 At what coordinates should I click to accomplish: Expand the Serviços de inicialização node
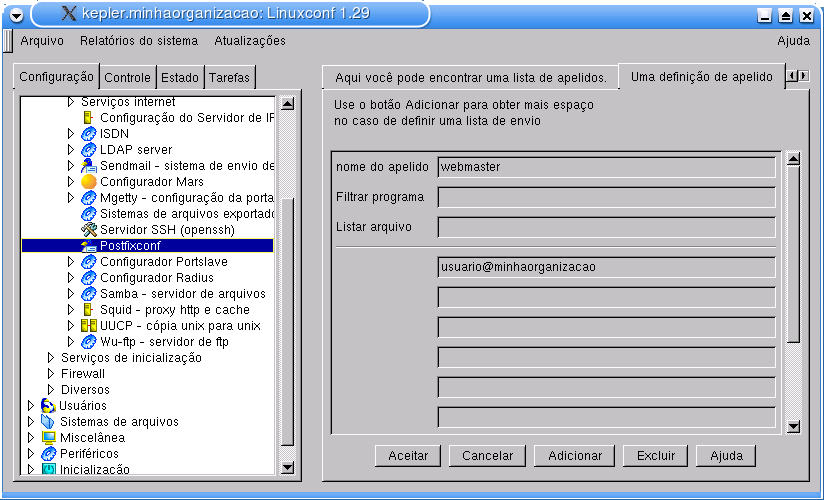click(x=51, y=358)
